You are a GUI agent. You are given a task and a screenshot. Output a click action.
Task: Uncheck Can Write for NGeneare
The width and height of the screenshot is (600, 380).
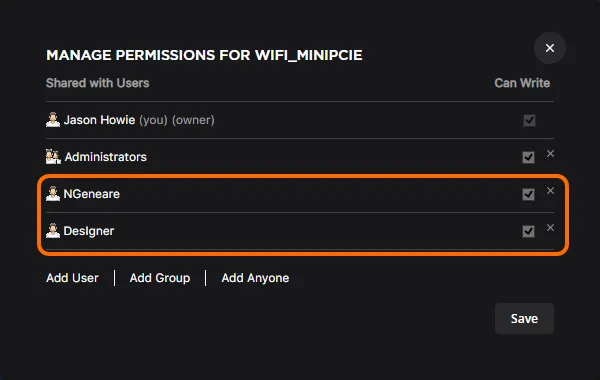coord(528,194)
